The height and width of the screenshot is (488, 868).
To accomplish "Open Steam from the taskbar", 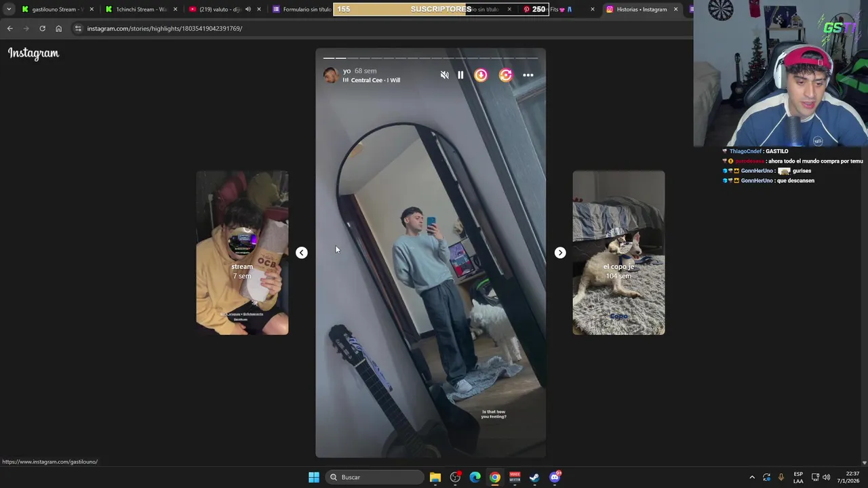I will [x=534, y=477].
